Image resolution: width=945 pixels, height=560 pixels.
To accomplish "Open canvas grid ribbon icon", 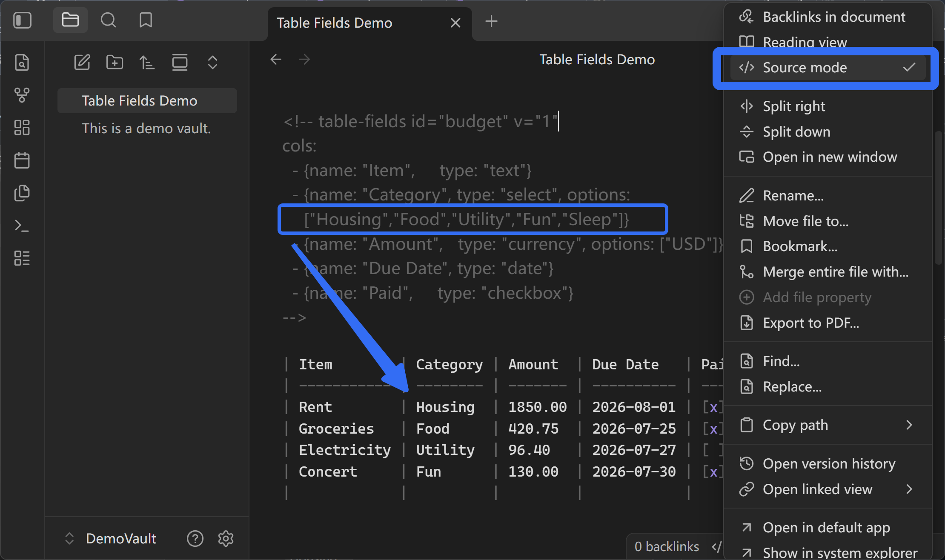I will pyautogui.click(x=22, y=128).
